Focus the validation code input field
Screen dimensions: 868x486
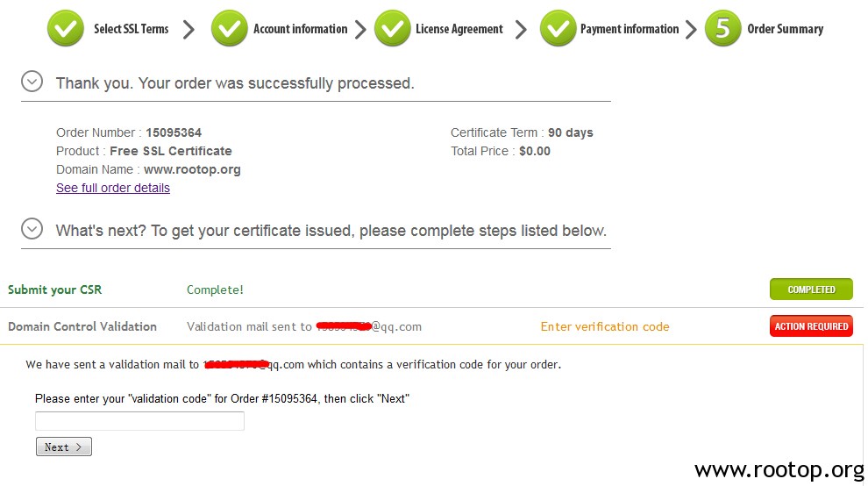(139, 421)
